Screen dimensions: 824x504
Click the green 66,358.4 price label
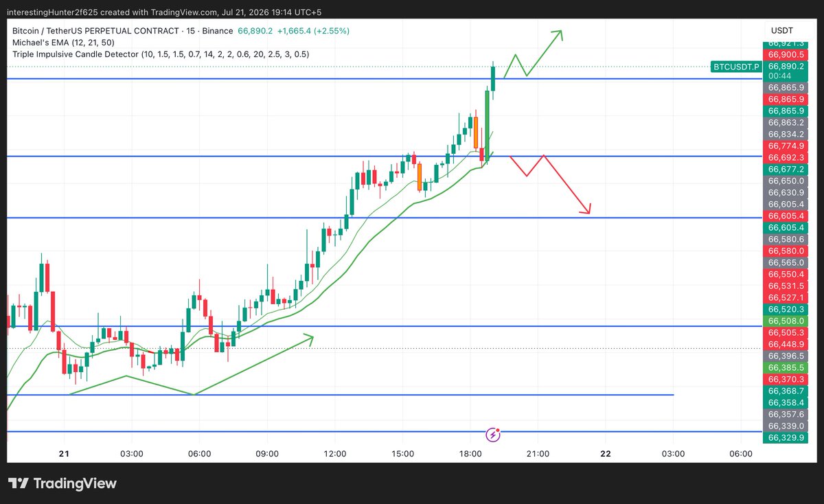coord(786,402)
